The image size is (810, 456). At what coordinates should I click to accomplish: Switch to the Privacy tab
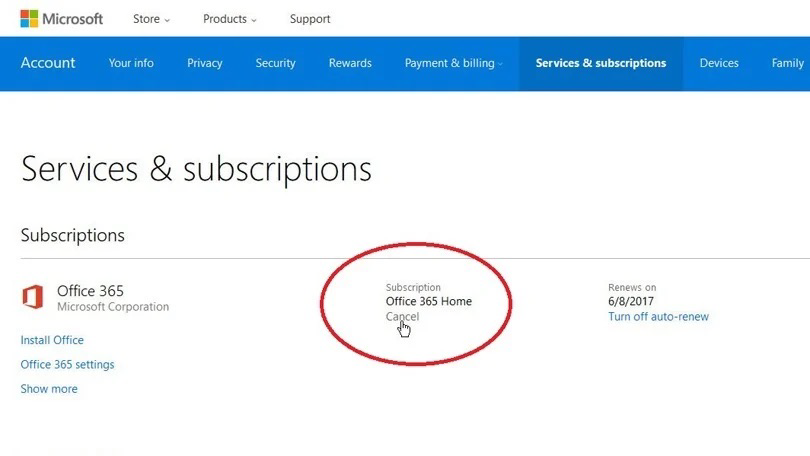[205, 63]
